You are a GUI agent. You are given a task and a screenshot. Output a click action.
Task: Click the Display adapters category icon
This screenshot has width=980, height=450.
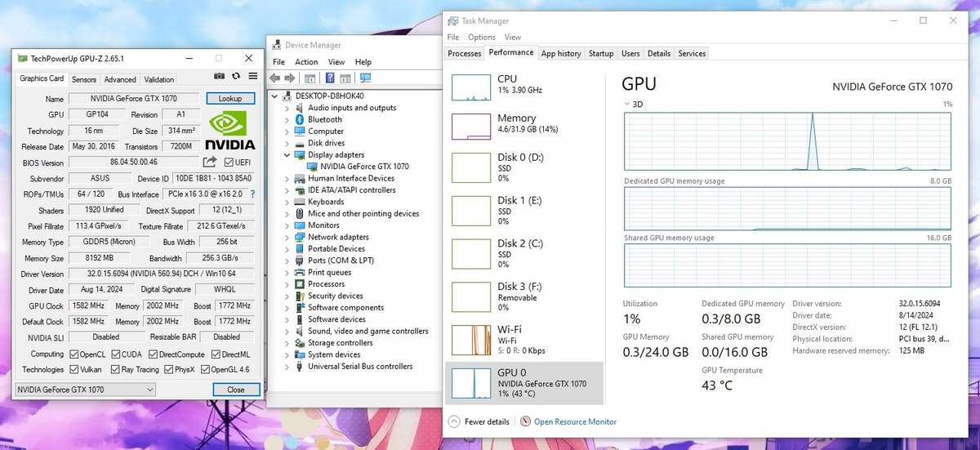point(300,154)
